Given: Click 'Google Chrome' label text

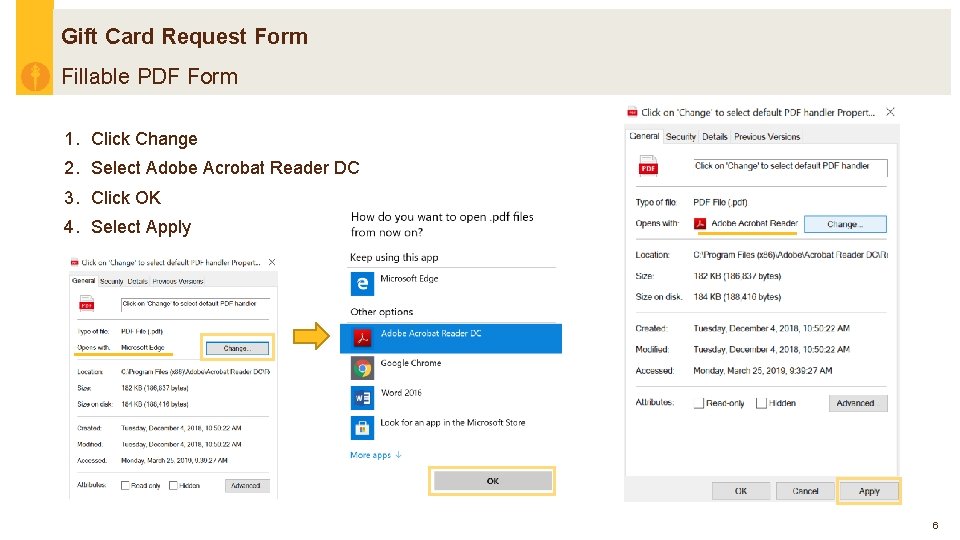Looking at the screenshot, I should [411, 363].
